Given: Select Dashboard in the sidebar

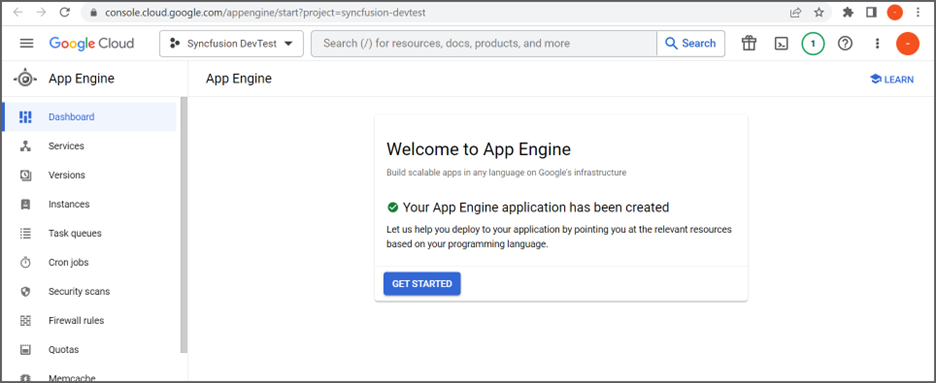Looking at the screenshot, I should [x=90, y=117].
